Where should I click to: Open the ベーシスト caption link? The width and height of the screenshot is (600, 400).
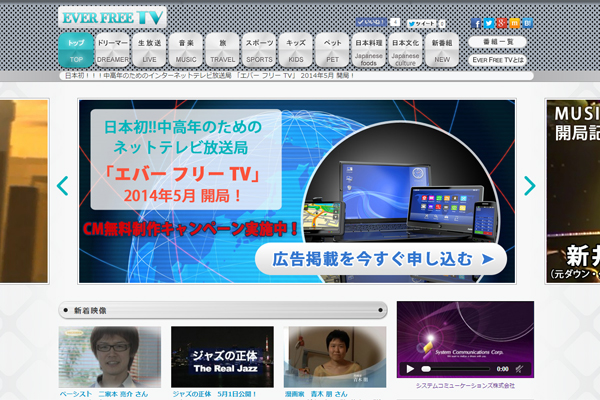click(104, 394)
